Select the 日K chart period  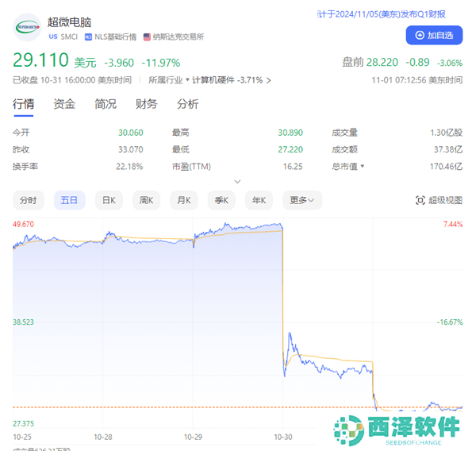[x=109, y=200]
